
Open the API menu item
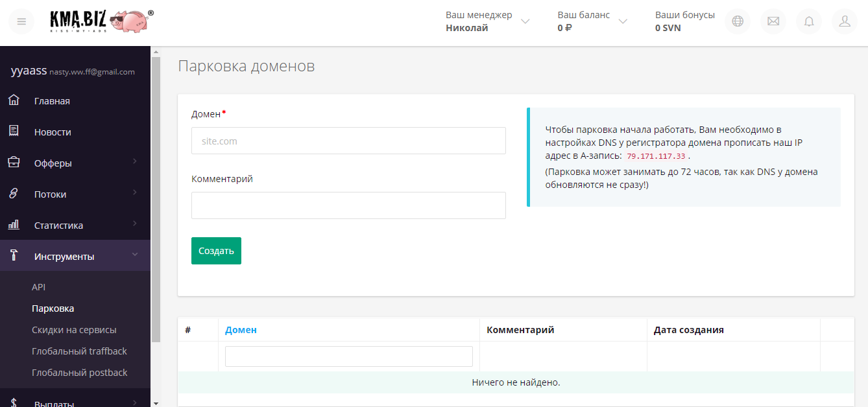(39, 286)
